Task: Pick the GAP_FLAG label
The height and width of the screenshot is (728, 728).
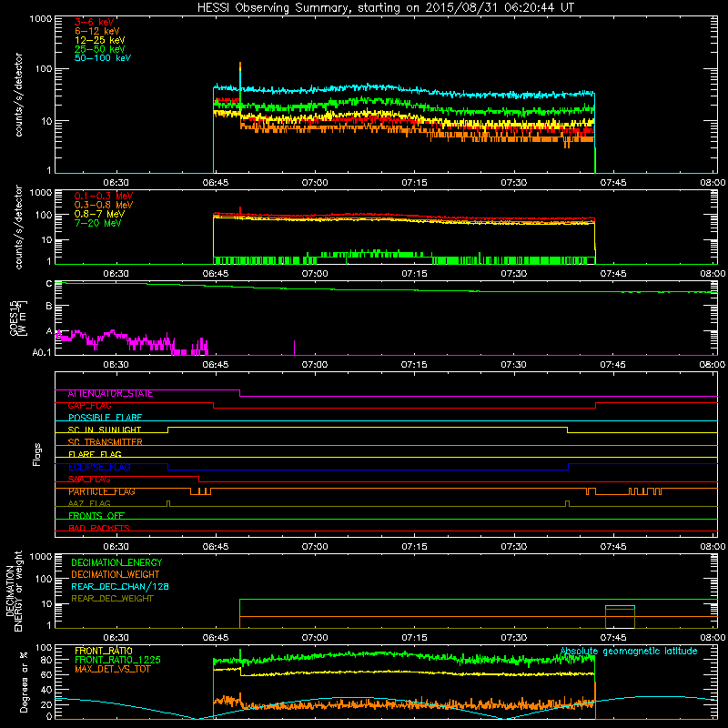Action: pos(89,406)
